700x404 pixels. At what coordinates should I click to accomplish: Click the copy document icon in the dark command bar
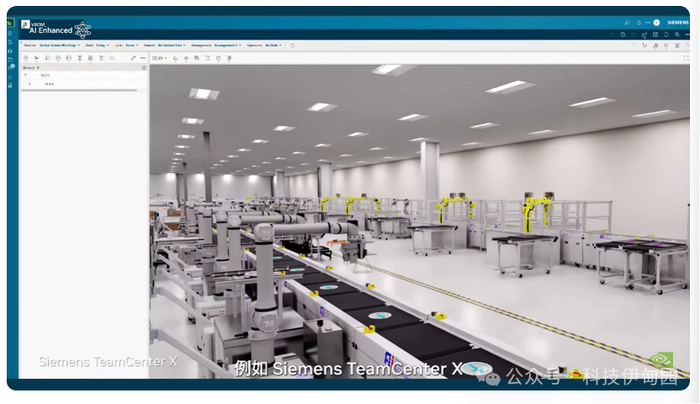[x=623, y=35]
